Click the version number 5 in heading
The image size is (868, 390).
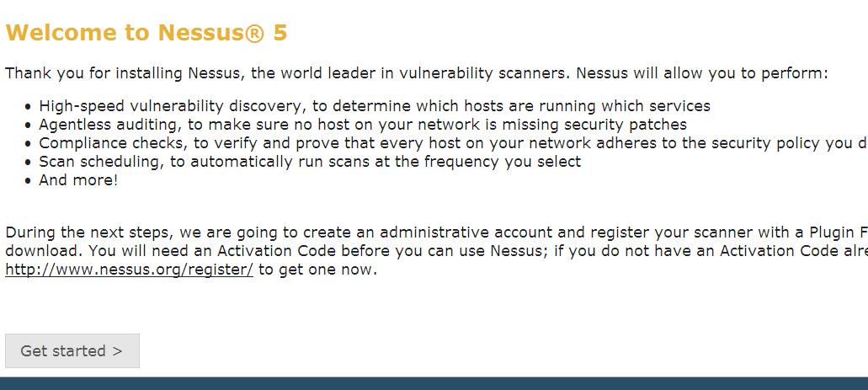click(280, 33)
